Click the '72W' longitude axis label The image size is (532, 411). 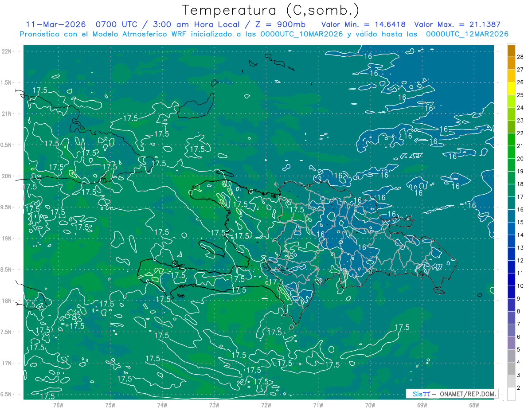pos(266,405)
